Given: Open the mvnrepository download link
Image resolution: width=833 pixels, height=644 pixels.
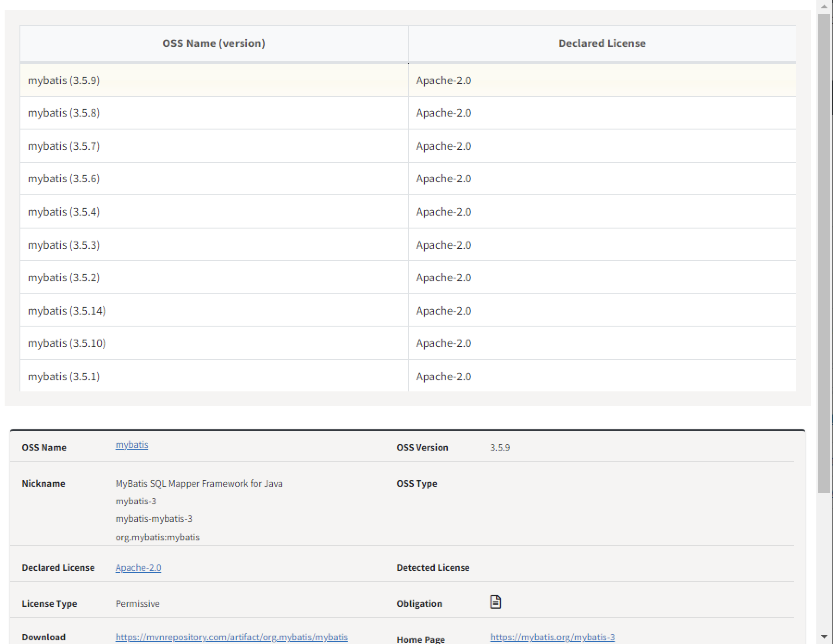Looking at the screenshot, I should tap(231, 637).
